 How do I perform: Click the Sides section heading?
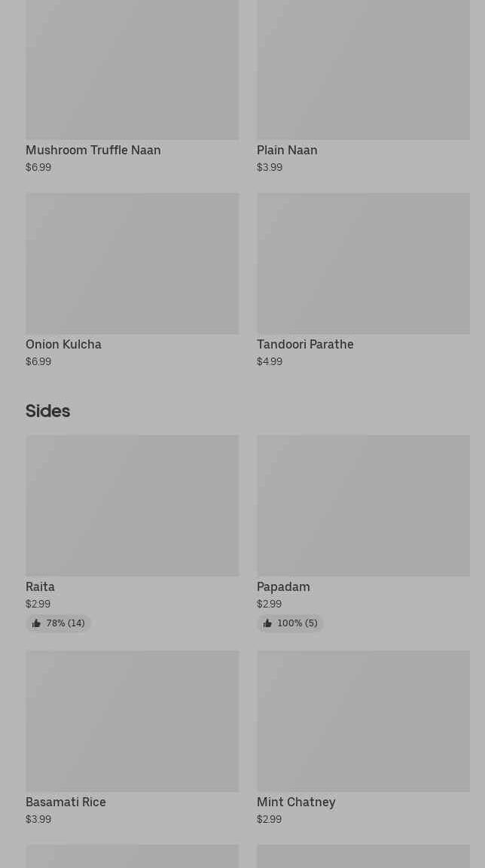click(x=47, y=411)
